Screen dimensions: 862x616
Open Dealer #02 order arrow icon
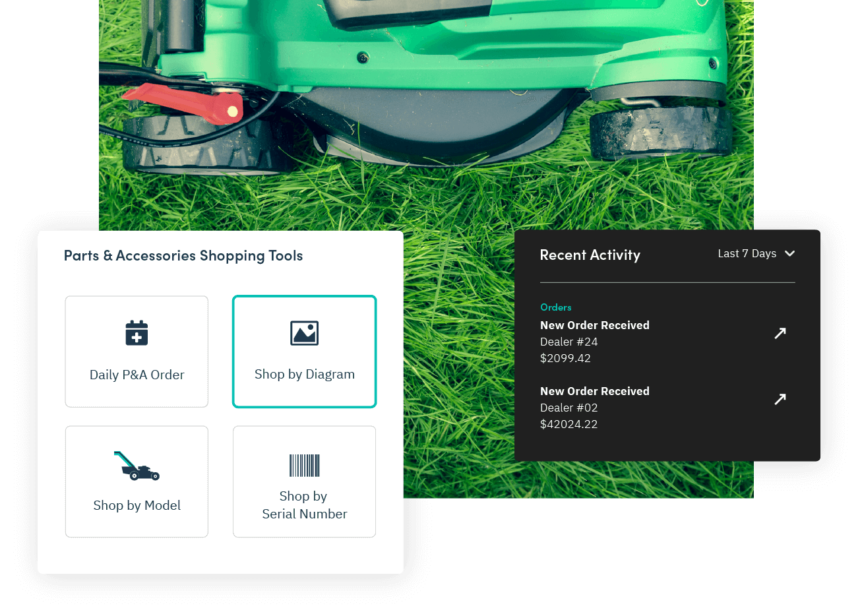tap(780, 399)
